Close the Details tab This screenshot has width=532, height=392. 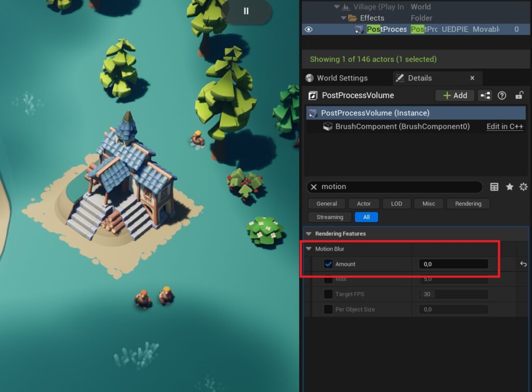point(472,78)
